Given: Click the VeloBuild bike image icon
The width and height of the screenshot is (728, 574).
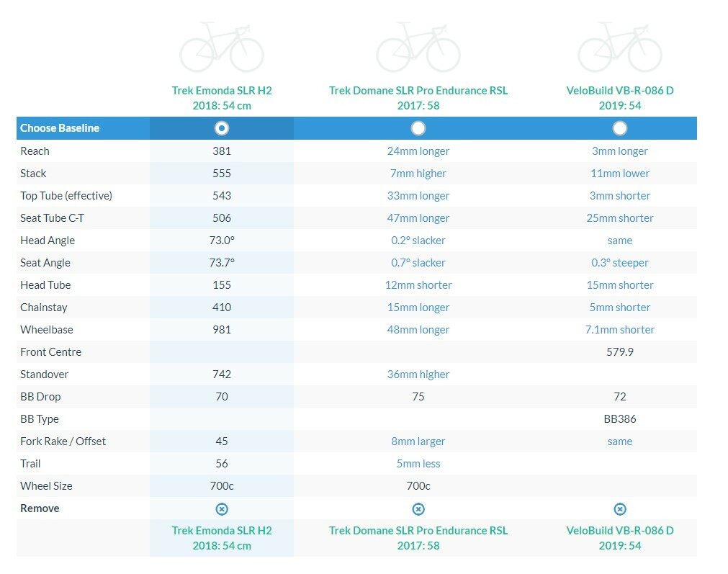Looking at the screenshot, I should (619, 47).
